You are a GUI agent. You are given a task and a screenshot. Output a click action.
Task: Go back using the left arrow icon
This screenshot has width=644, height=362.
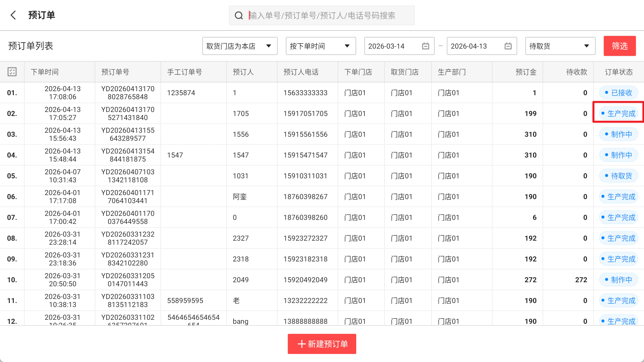pyautogui.click(x=13, y=15)
